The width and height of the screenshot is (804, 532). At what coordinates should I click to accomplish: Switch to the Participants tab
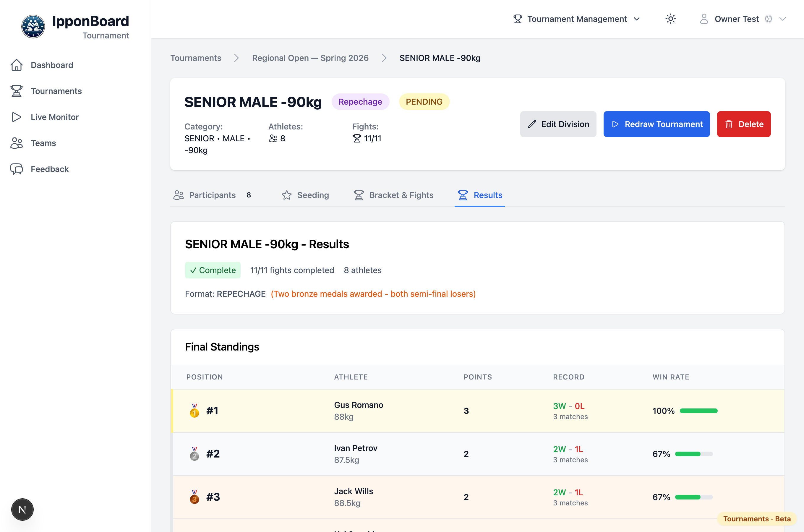pos(212,195)
